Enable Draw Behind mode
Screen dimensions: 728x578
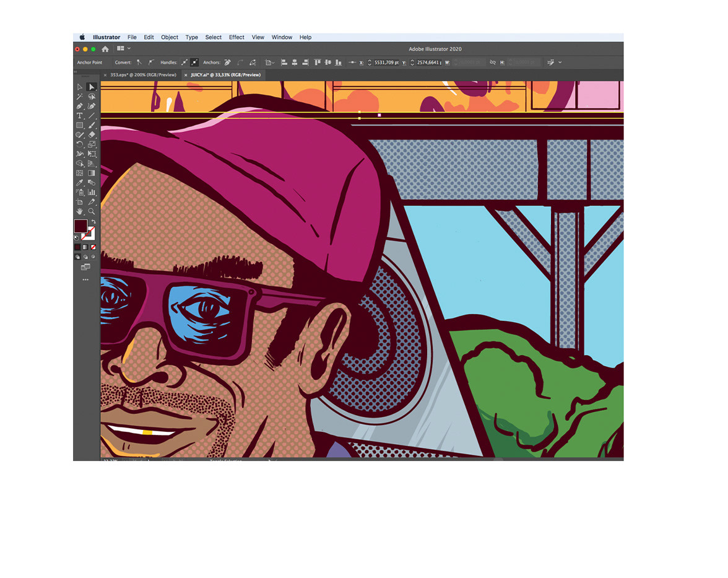[x=85, y=256]
